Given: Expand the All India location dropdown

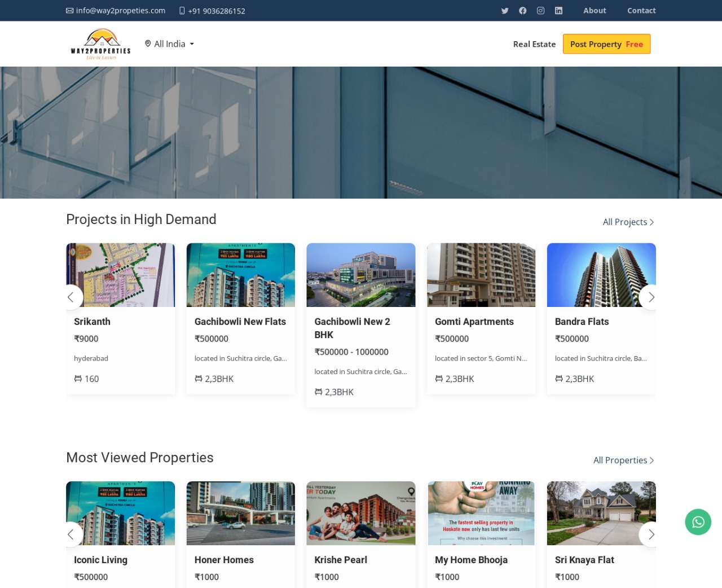Looking at the screenshot, I should tap(169, 44).
